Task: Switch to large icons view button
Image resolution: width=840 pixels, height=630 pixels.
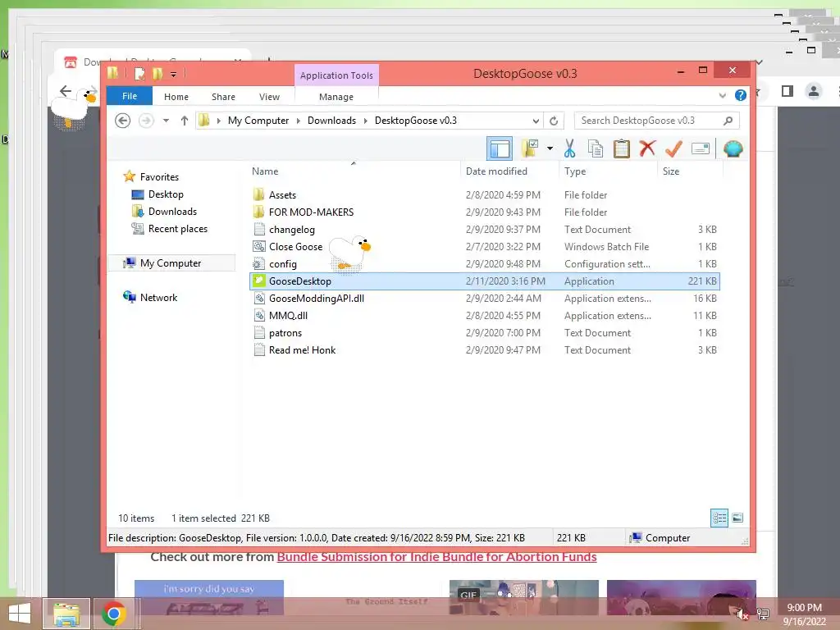Action: 737,518
